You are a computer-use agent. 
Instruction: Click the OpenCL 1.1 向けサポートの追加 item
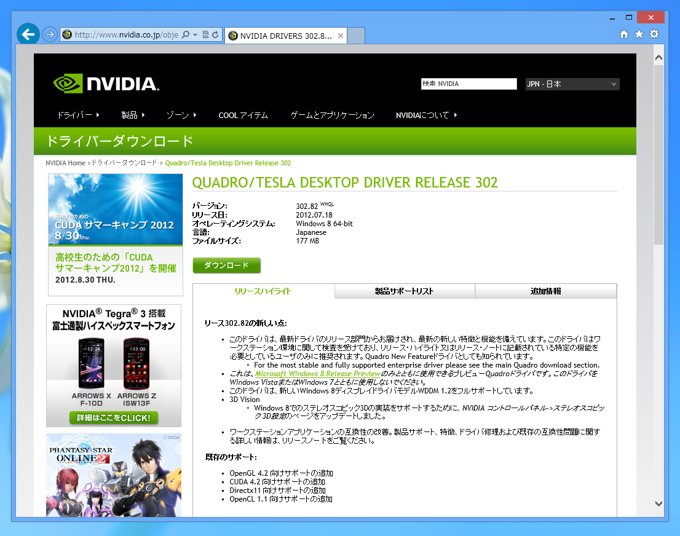[x=281, y=499]
